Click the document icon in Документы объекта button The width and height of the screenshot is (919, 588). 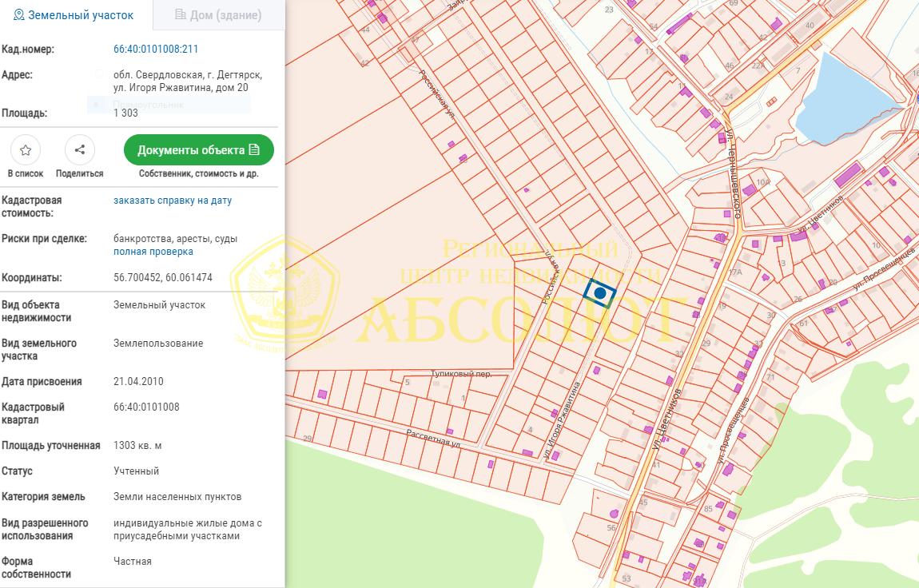pos(254,149)
